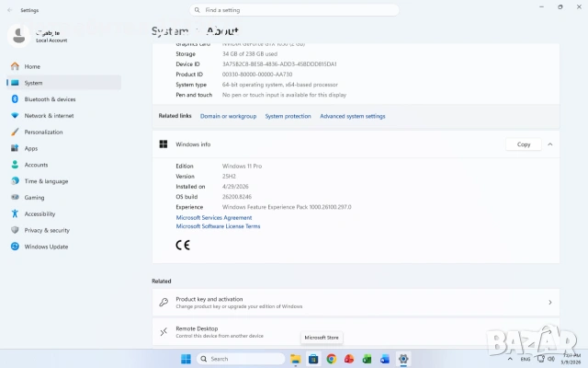Focus the Find a setting search box
Viewport: 588px width, 368px height.
(294, 10)
